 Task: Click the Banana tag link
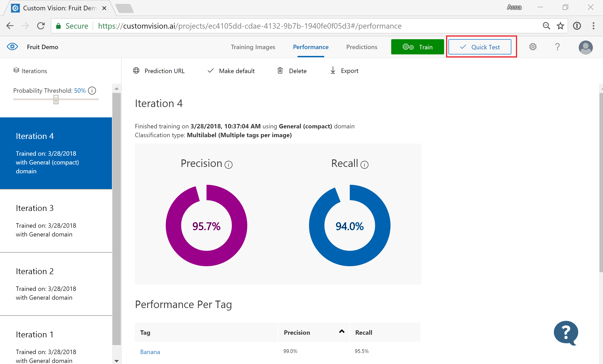pos(150,351)
